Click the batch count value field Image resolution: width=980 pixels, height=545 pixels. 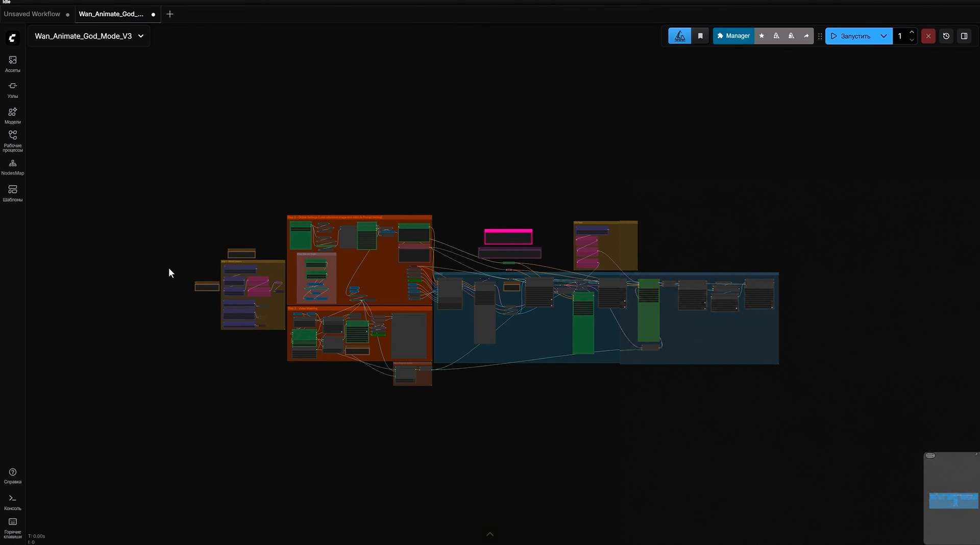(x=900, y=36)
